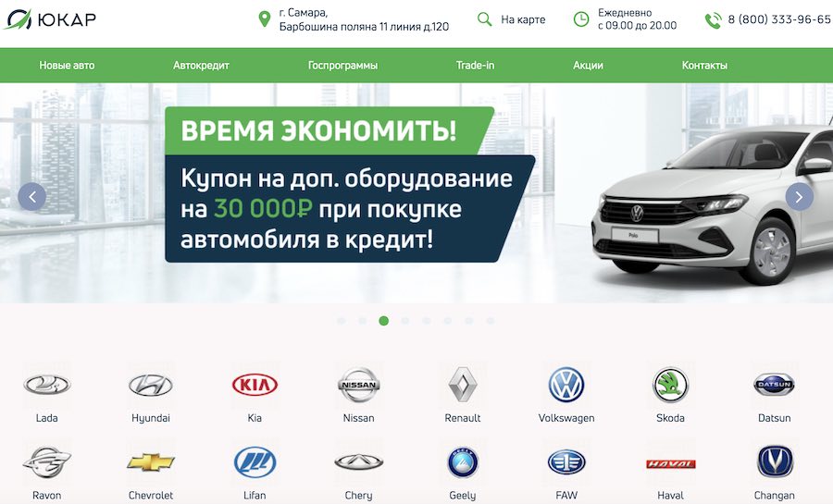Open the Skoda text label

(670, 418)
